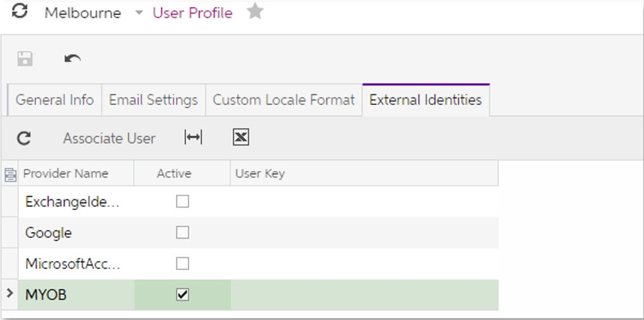The image size is (644, 320).
Task: Click the save disk icon
Action: click(25, 59)
